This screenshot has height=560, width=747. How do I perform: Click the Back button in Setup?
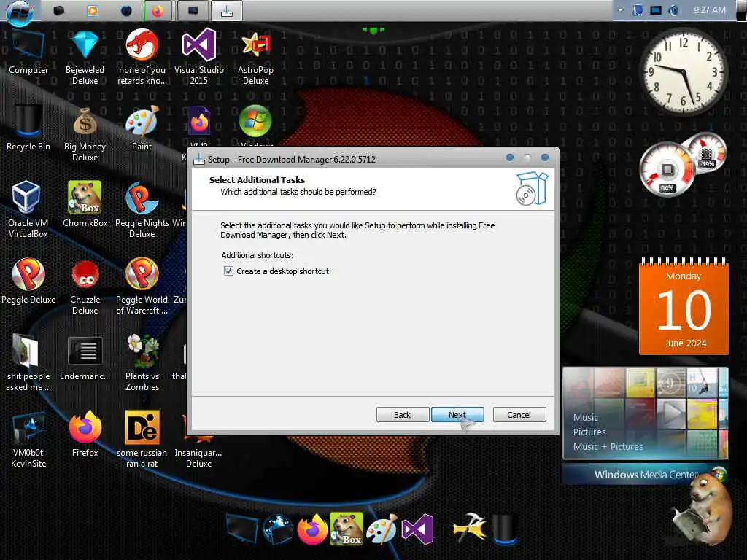click(x=402, y=415)
